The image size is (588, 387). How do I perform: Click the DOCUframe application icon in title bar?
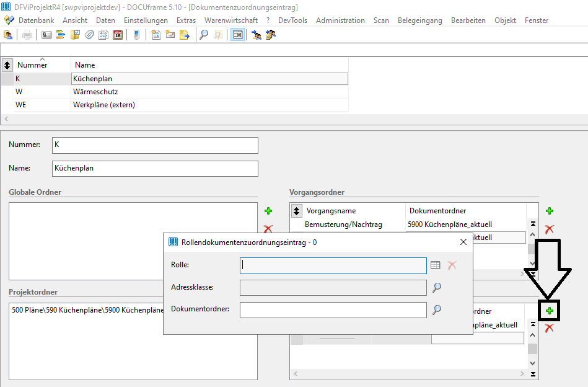coord(6,7)
